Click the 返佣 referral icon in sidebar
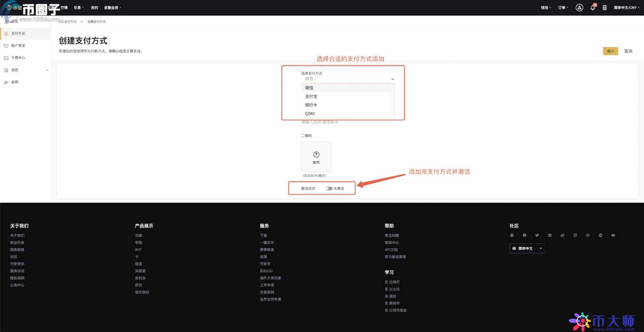Viewport: 644px width, 332px height. pyautogui.click(x=6, y=82)
